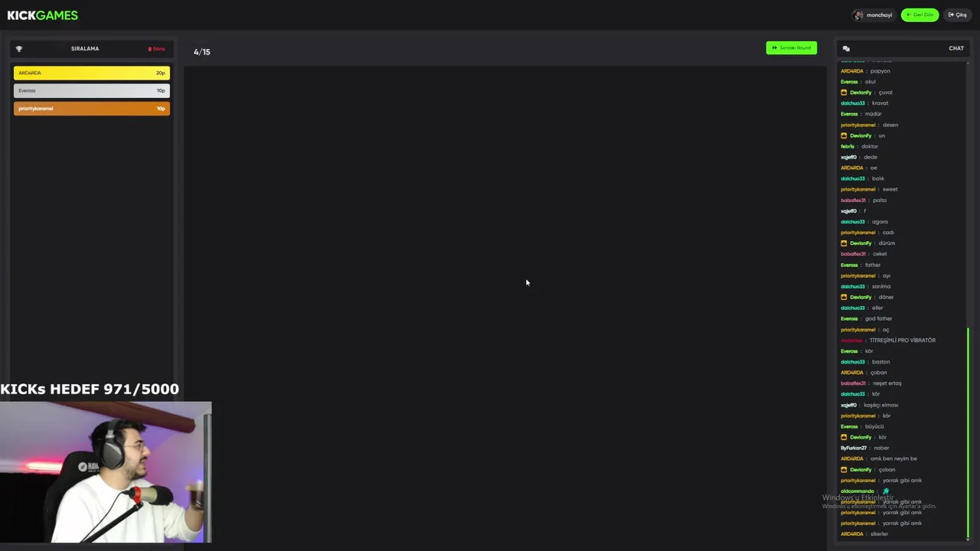The width and height of the screenshot is (980, 551).
Task: Click the Geri Dön back button
Action: [920, 15]
